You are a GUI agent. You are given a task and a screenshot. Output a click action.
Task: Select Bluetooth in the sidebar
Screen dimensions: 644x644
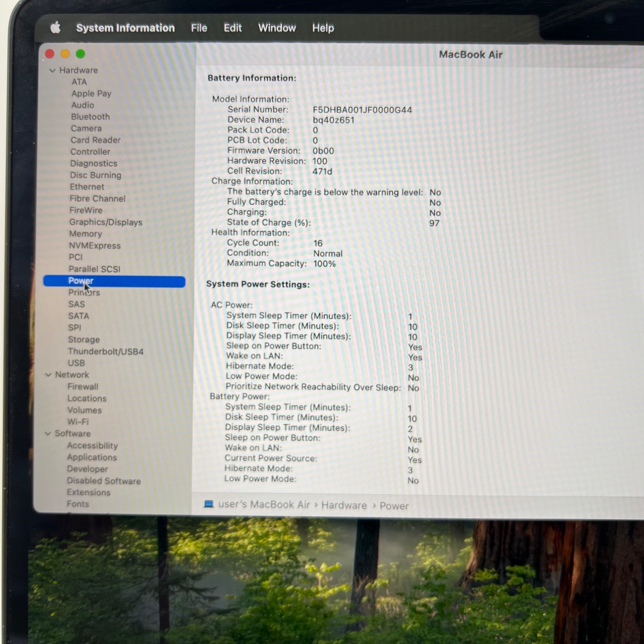(x=91, y=117)
